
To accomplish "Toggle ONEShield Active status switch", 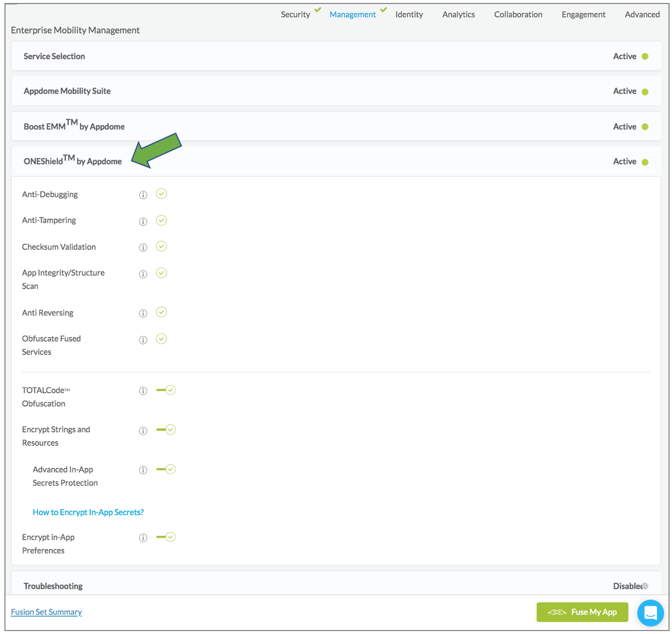I will pos(645,162).
